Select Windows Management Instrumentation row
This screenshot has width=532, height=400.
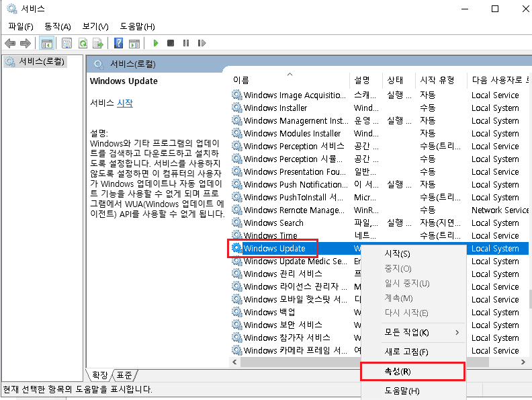click(380, 120)
